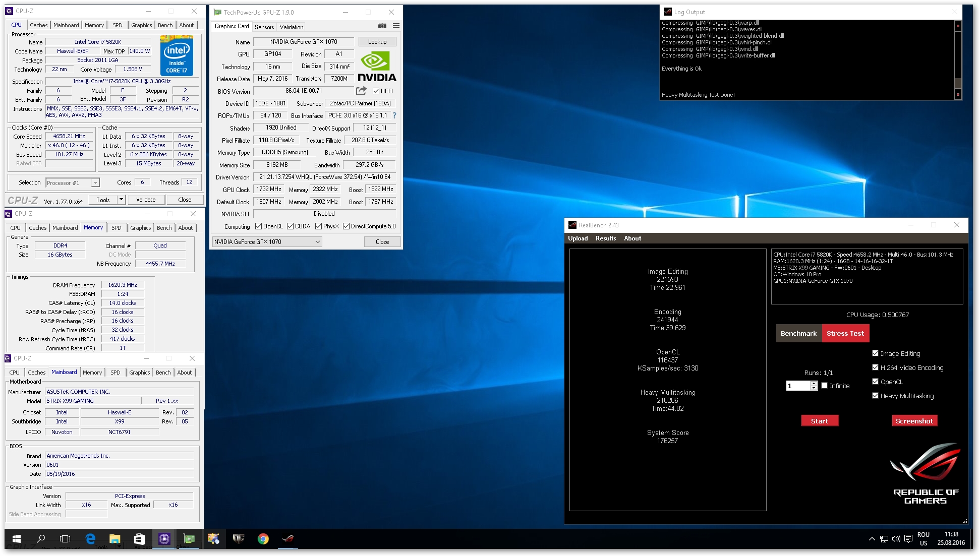Viewport: 980px width, 556px height.
Task: Open the GPU selection dropdown in GPU-Z
Action: pos(267,242)
